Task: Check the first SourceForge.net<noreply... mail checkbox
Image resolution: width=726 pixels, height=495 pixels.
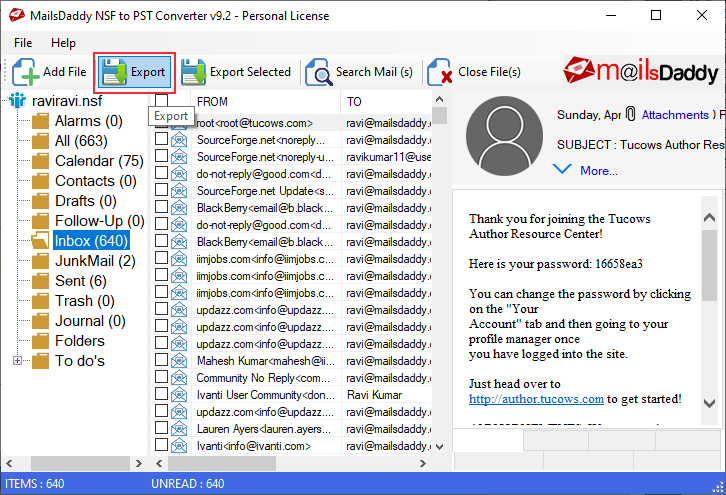Action: [161, 139]
